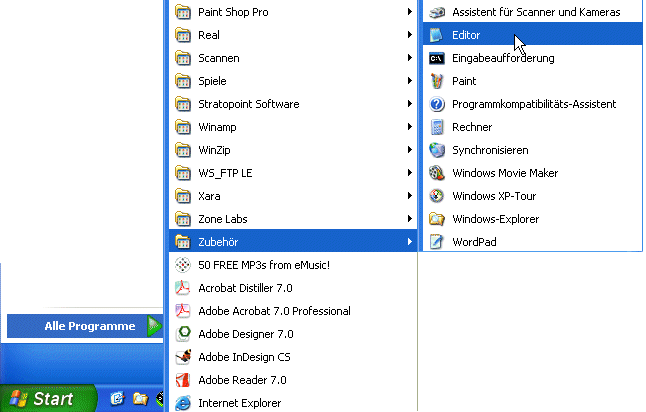The image size is (646, 412).
Task: Expand the Winamp submenu arrow
Action: pyautogui.click(x=410, y=127)
